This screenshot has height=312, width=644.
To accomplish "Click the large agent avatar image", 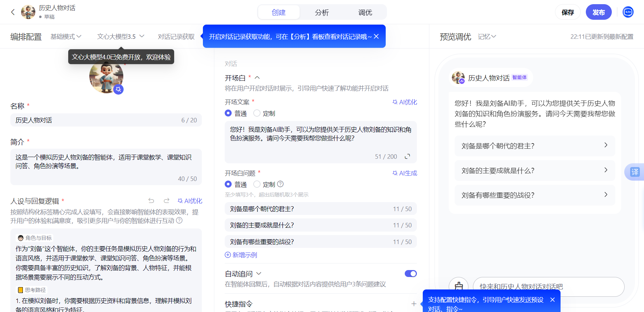I will click(106, 76).
